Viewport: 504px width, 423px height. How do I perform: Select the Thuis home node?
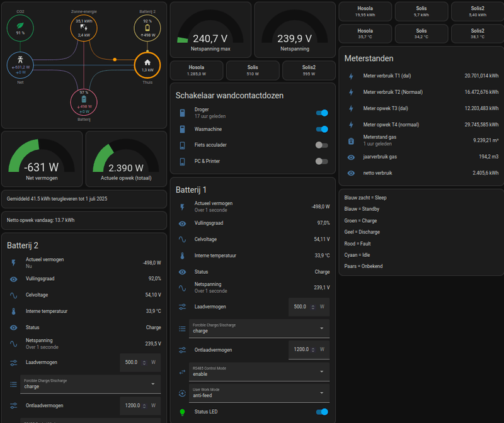click(147, 65)
